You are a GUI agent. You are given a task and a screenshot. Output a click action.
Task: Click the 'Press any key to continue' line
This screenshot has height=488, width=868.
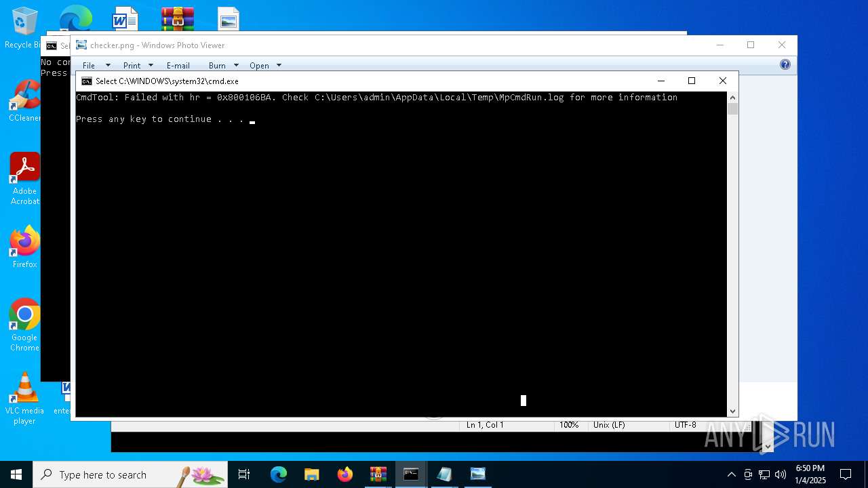159,119
